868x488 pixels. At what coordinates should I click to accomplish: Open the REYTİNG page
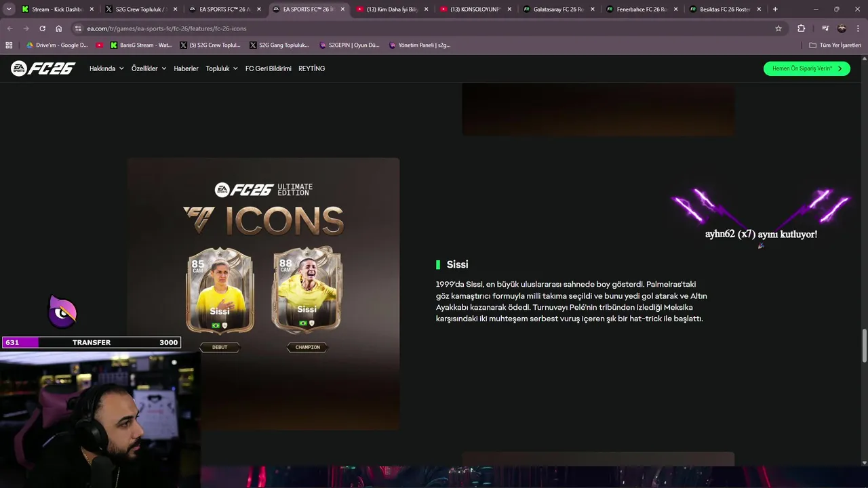coord(311,68)
